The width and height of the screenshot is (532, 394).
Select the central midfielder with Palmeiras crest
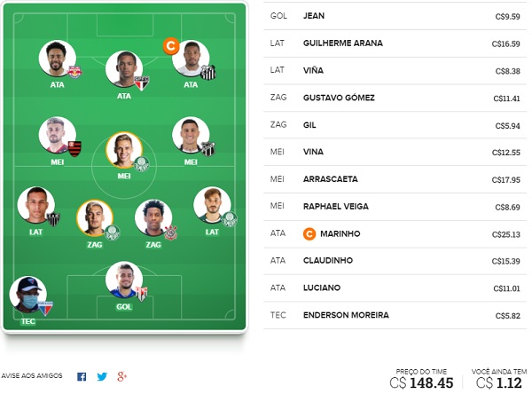coord(124,150)
